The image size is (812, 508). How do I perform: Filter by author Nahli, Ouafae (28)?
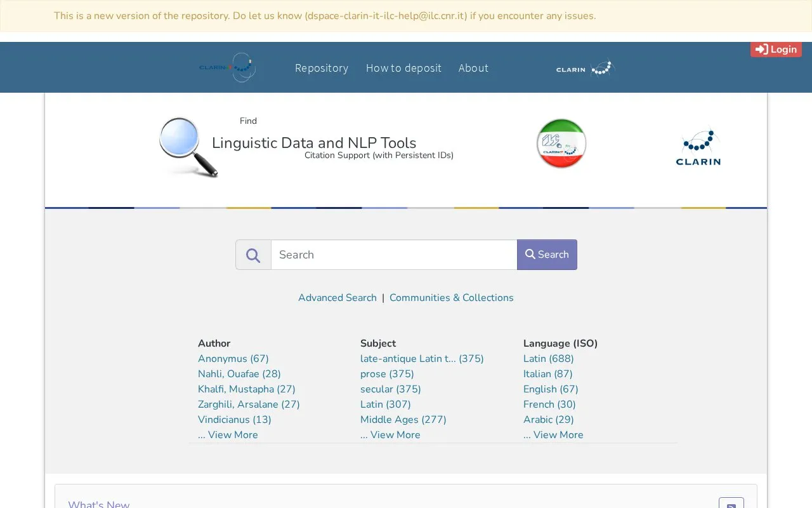click(239, 374)
